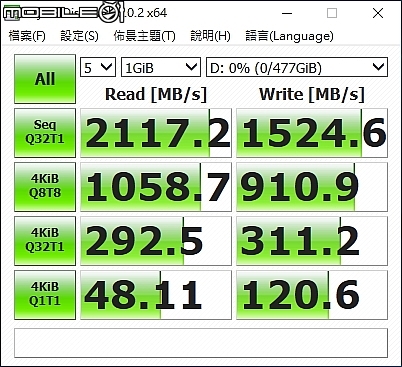Open the 設定(S) menu
This screenshot has height=367, width=402.
79,36
